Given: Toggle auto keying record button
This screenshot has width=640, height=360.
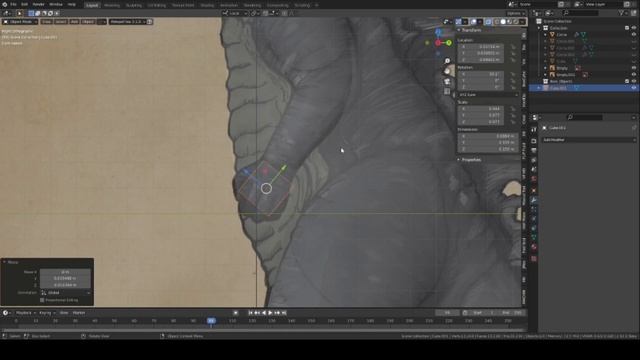Looking at the screenshot, I should pyautogui.click(x=236, y=313).
